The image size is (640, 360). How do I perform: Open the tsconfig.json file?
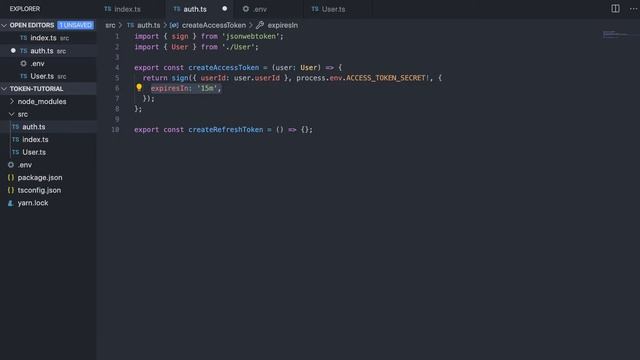[x=48, y=190]
